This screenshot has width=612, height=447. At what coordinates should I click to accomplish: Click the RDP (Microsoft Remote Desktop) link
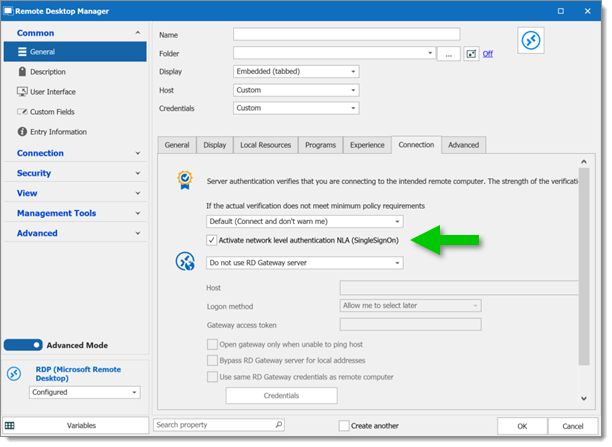tap(78, 374)
